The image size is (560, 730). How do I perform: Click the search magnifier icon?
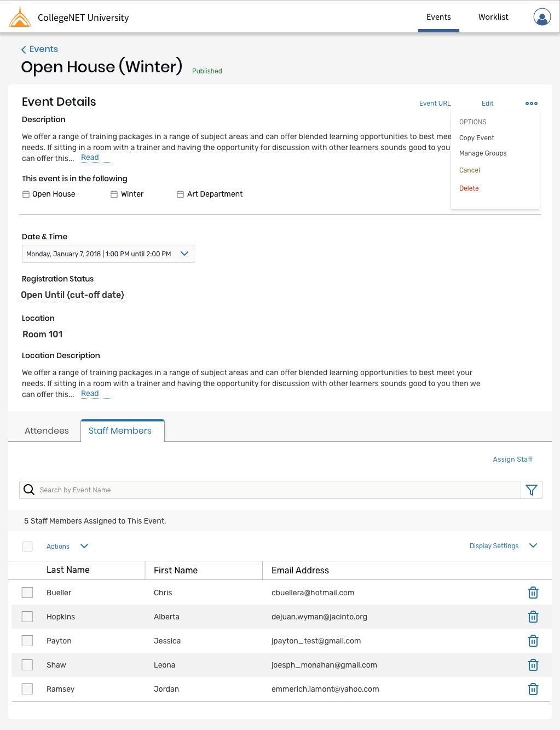[30, 490]
